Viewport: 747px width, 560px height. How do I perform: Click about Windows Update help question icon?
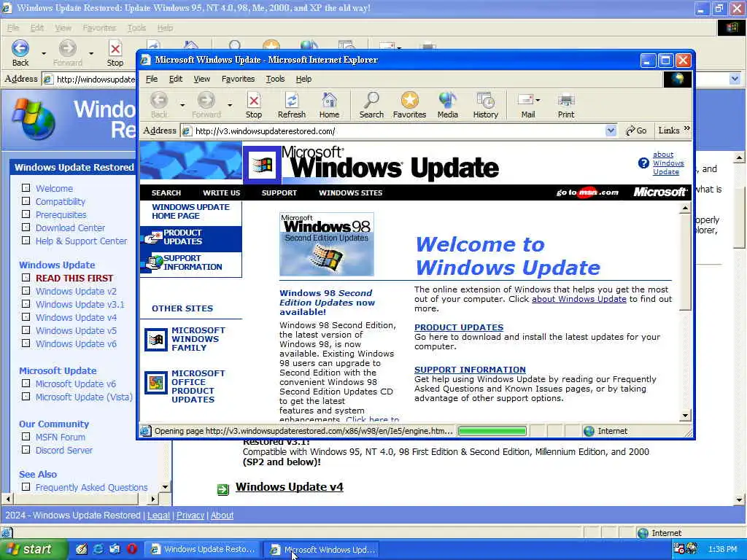coord(643,163)
